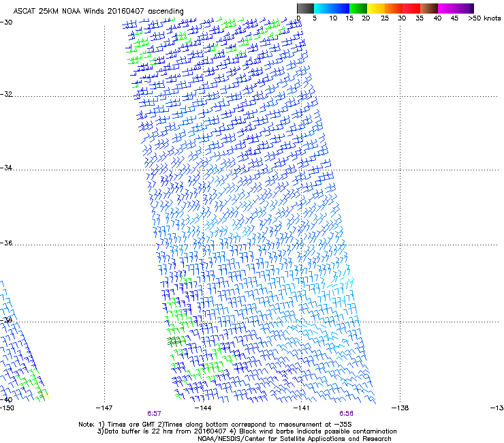Select the green 15-20 knots legend segment

pos(358,8)
